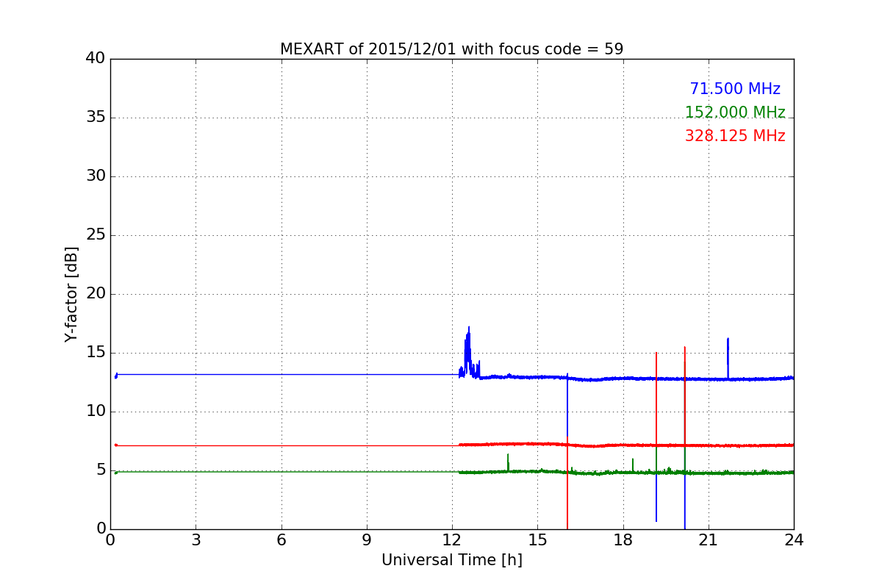Screen dimensions: 882x588
Task: Click the small green spike near 14 hours
Action: (508, 462)
